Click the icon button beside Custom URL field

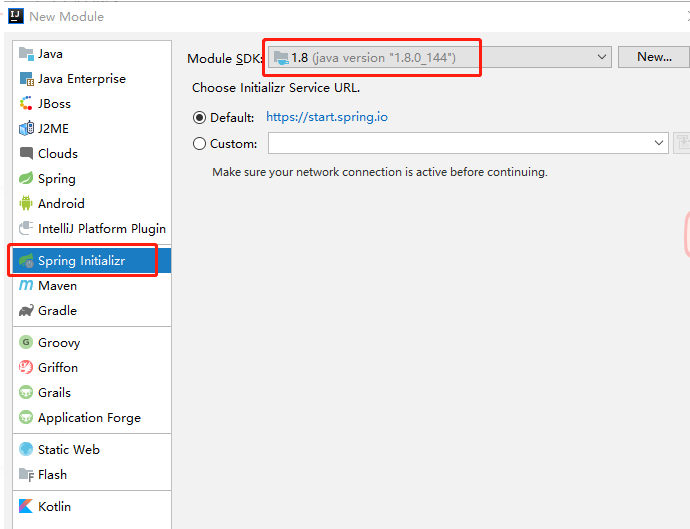(682, 143)
